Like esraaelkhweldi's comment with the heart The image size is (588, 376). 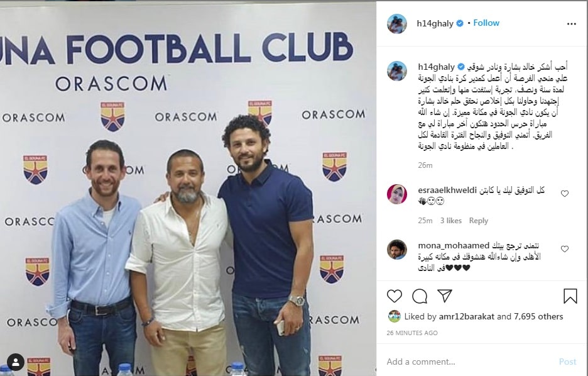(x=565, y=194)
